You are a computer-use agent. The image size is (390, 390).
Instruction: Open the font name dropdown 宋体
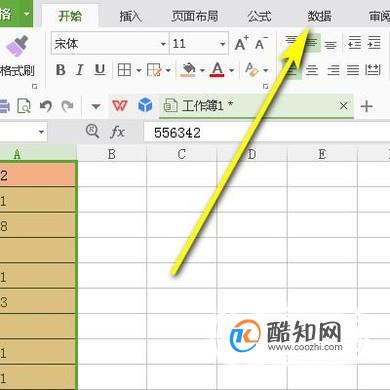click(163, 44)
